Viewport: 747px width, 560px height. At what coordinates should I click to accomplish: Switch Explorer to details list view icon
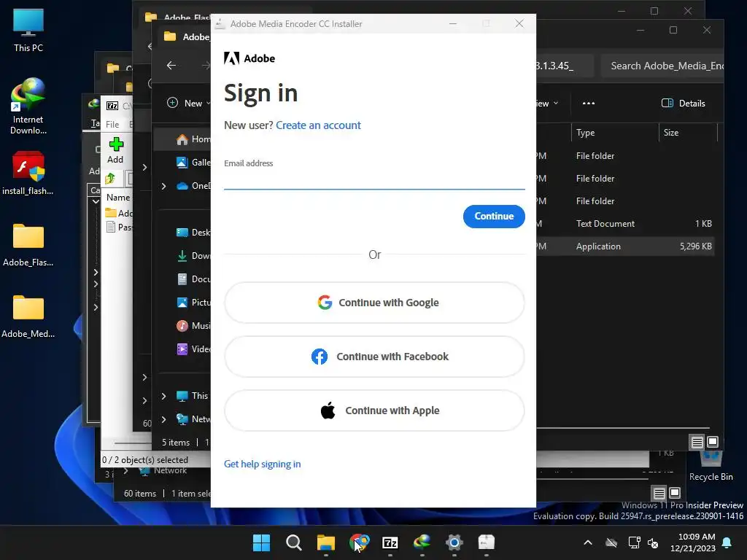(697, 443)
